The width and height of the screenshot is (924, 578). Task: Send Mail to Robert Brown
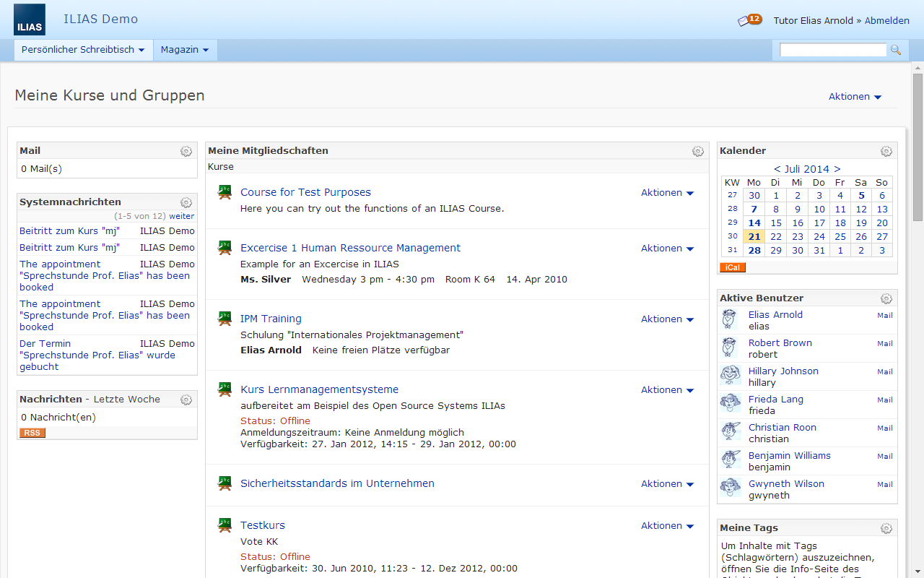point(885,343)
